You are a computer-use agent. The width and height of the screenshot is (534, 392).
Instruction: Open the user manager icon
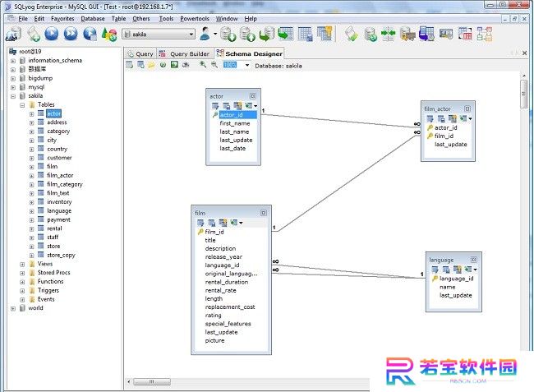click(205, 34)
